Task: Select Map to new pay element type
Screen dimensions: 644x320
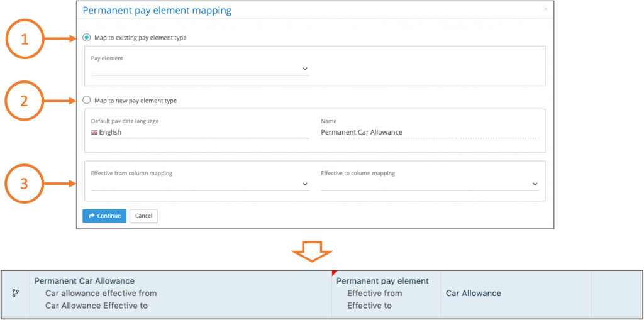Action: [x=87, y=100]
